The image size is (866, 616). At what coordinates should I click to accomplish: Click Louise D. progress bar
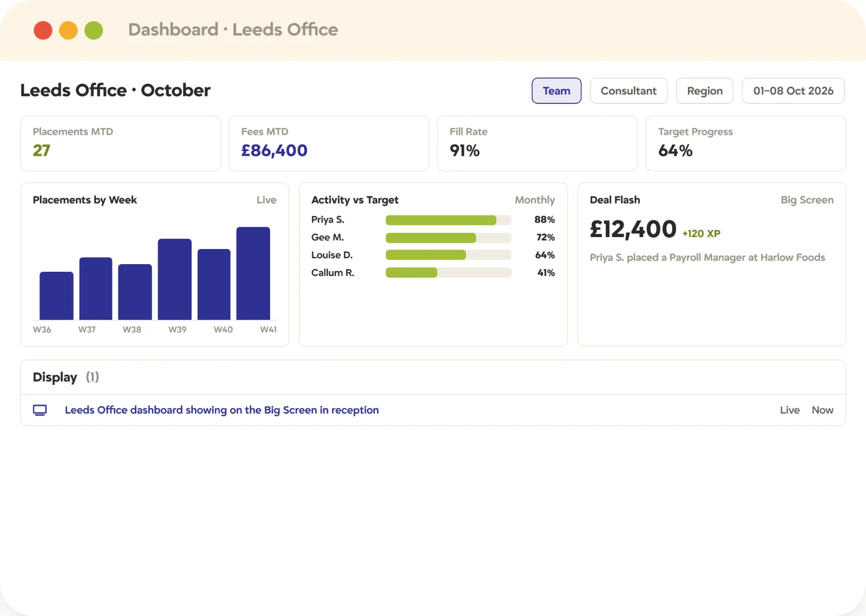pos(448,255)
